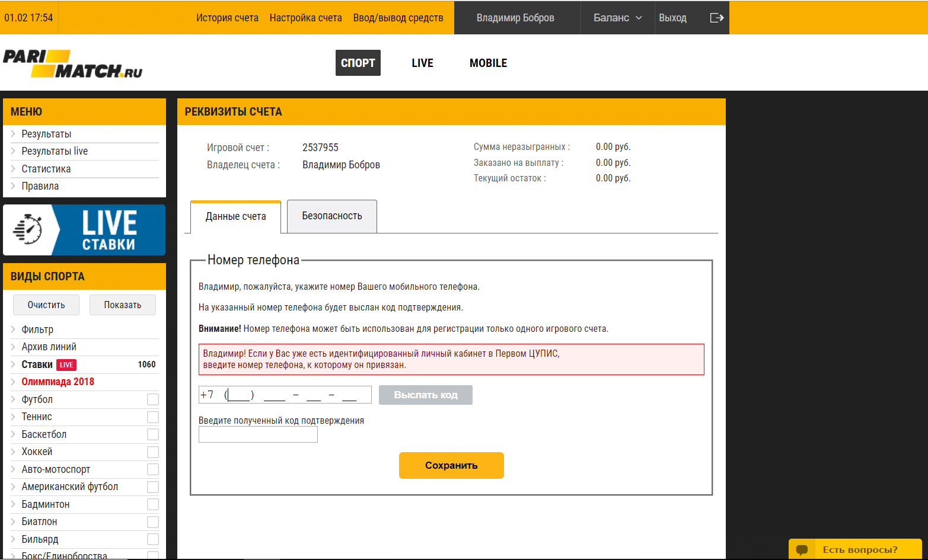Viewport: 928px width, 560px height.
Task: Click the chat bubble icon
Action: [802, 549]
